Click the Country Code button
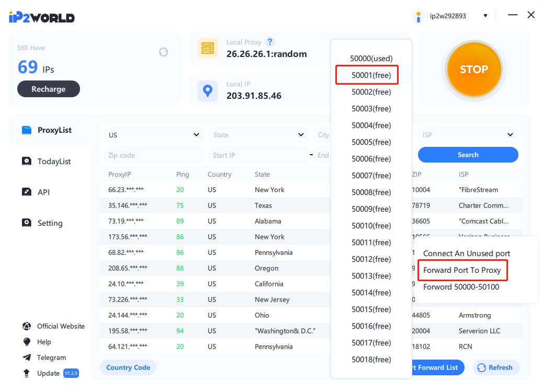Screen dimensions: 542x392 coord(128,367)
